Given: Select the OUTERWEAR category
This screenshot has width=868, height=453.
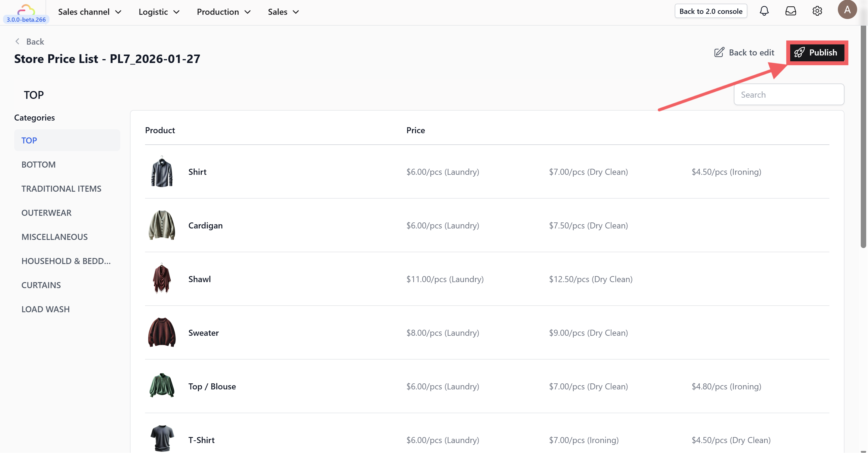Looking at the screenshot, I should (46, 213).
